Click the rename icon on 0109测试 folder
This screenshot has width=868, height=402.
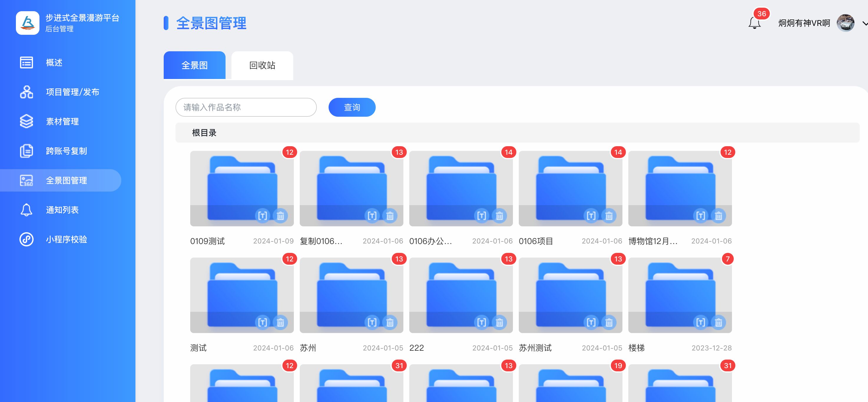[262, 215]
